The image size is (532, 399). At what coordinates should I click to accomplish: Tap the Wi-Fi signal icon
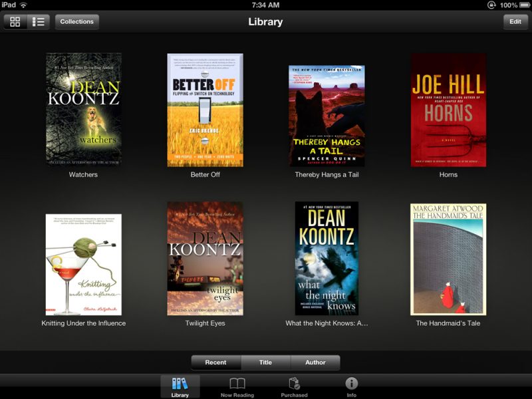coord(23,6)
